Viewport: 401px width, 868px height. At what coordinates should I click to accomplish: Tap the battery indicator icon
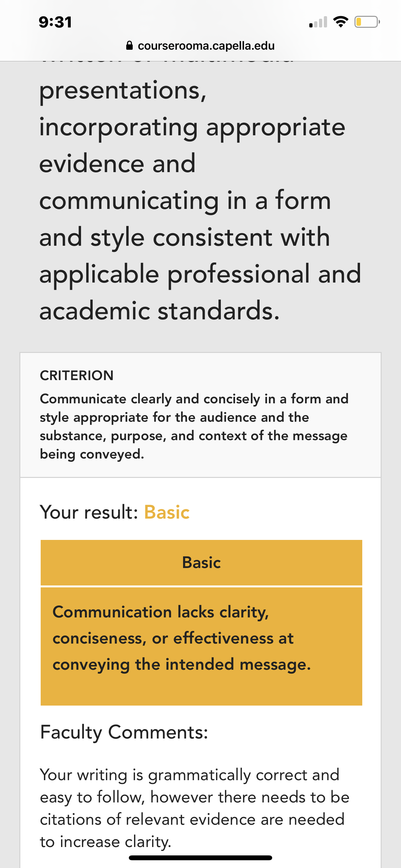coord(367,22)
